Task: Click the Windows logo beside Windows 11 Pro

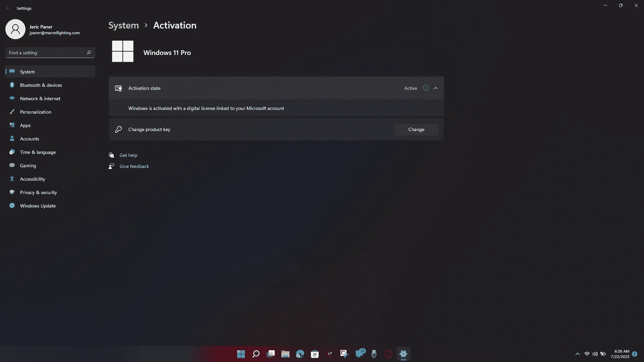Action: click(123, 51)
